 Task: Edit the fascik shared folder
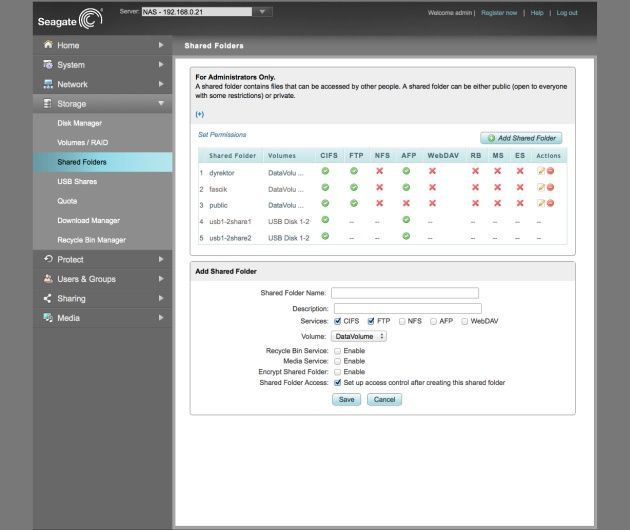click(541, 187)
